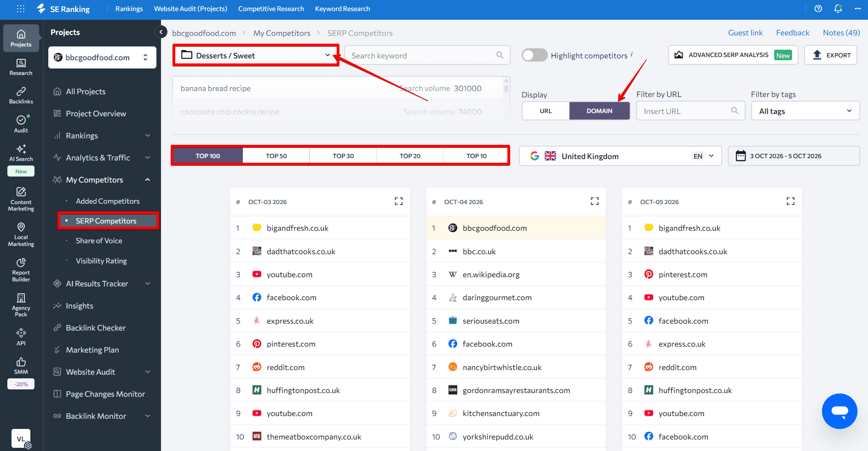
Task: Open Website Audit (Projects) top menu
Action: pyautogui.click(x=190, y=9)
